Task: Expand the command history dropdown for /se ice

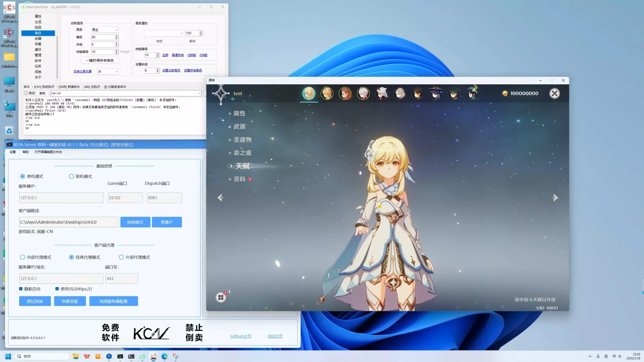Action: (199, 93)
